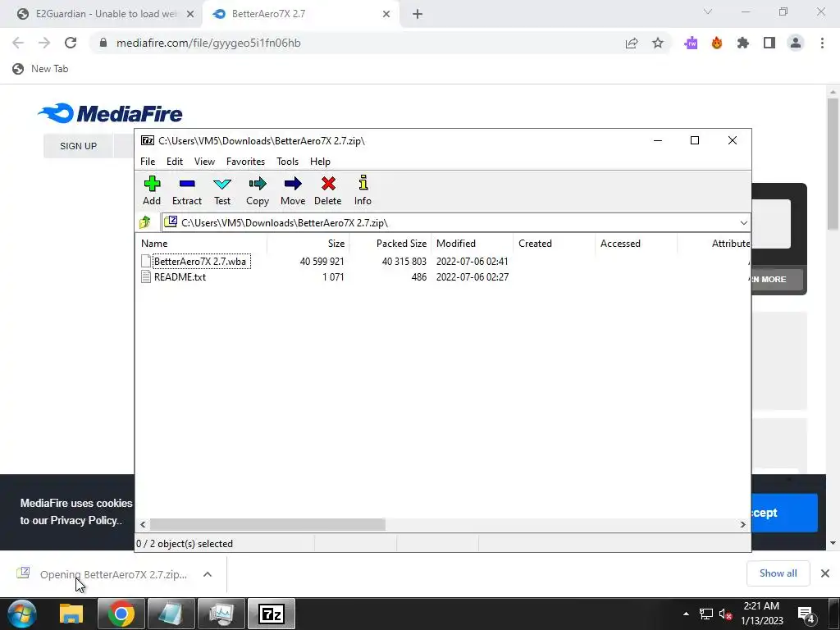Screen dimensions: 840x630
Task: Sort by the Size column header
Action: coord(308,243)
